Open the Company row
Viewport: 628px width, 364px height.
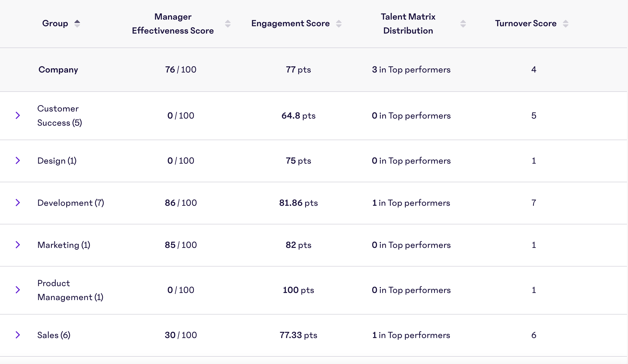click(x=58, y=70)
